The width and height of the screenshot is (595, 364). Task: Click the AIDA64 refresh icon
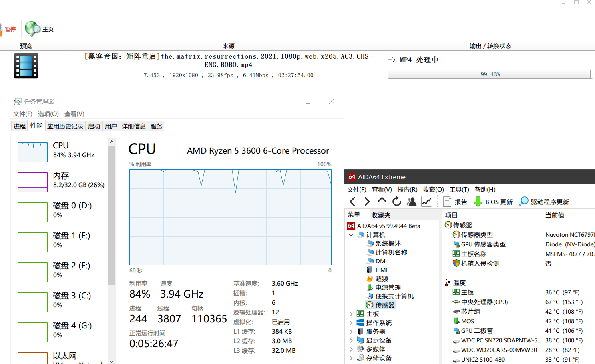click(x=397, y=202)
